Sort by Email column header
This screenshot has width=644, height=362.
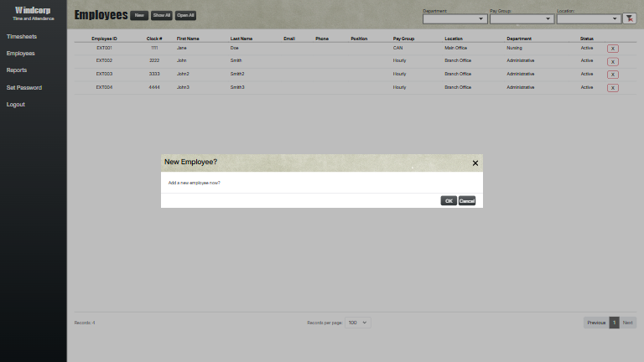pyautogui.click(x=289, y=39)
